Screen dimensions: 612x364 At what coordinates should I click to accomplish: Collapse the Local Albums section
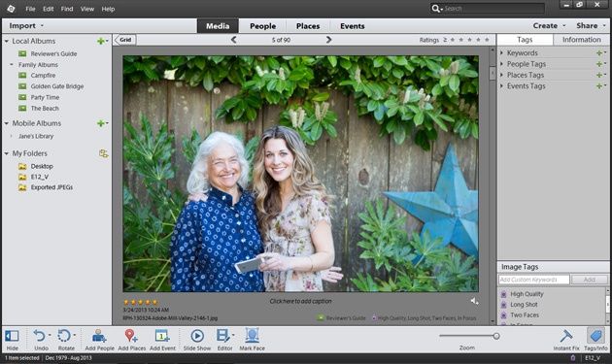coord(6,41)
